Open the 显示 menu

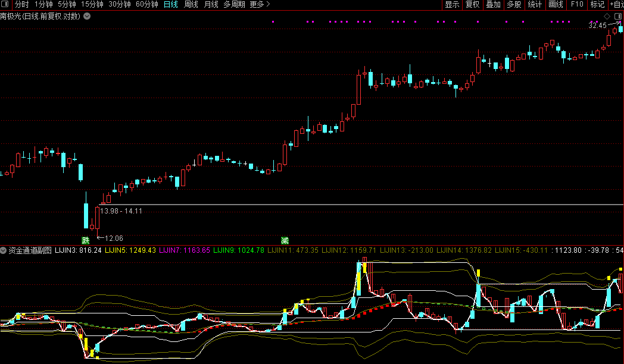coord(452,5)
